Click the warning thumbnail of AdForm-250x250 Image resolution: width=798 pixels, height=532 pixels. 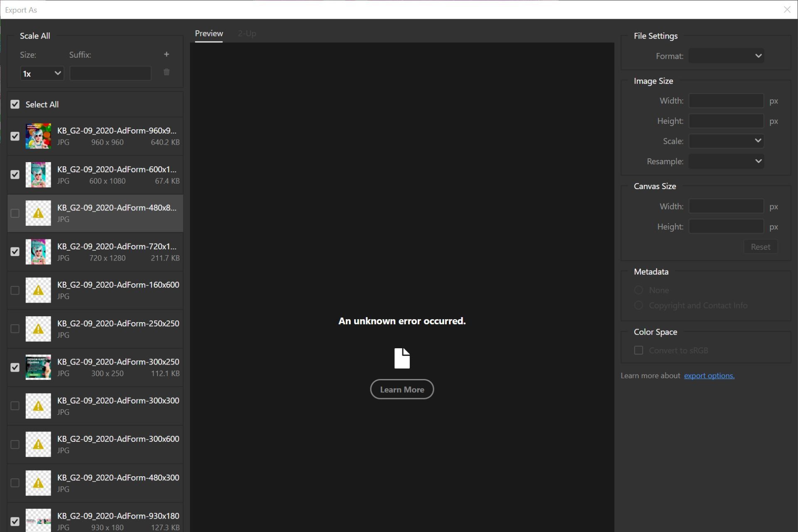click(38, 329)
